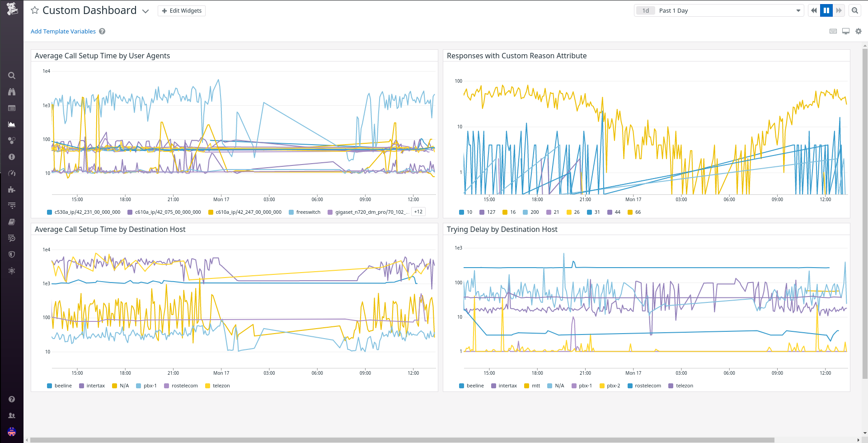Open the user account menu in sidebar

tap(12, 415)
